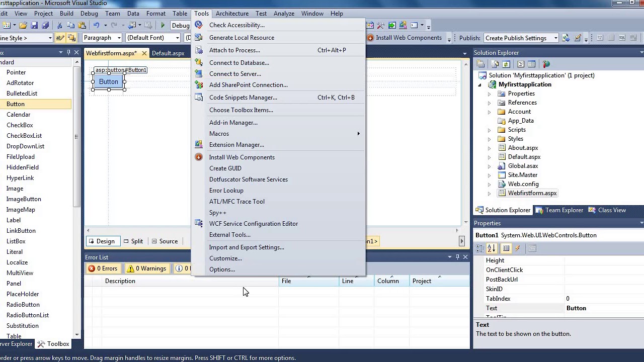Close the Webfirstform.aspx document tab
This screenshot has height=362, width=644.
144,53
